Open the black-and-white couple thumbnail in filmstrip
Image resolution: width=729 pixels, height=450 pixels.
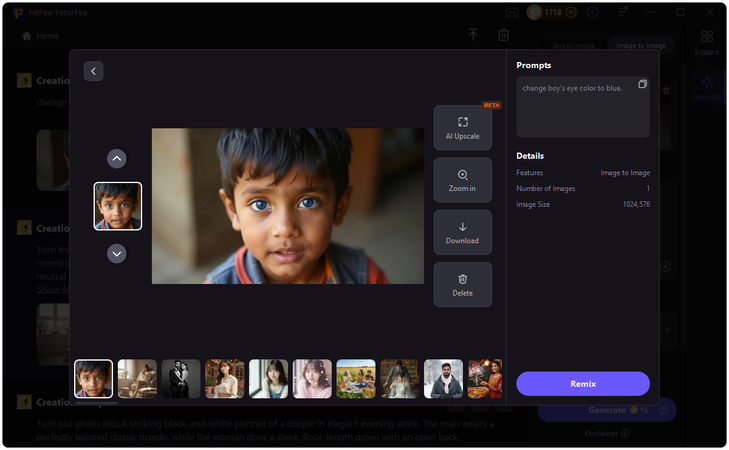[181, 379]
